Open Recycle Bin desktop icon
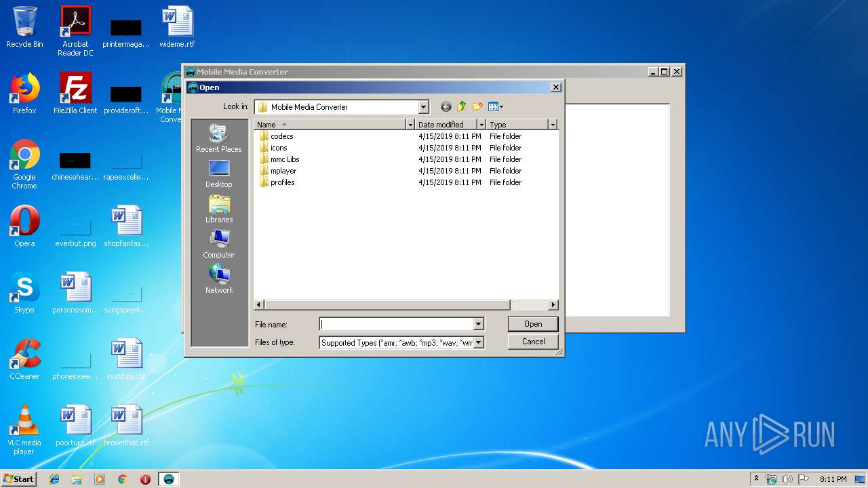This screenshot has height=488, width=868. point(24,27)
